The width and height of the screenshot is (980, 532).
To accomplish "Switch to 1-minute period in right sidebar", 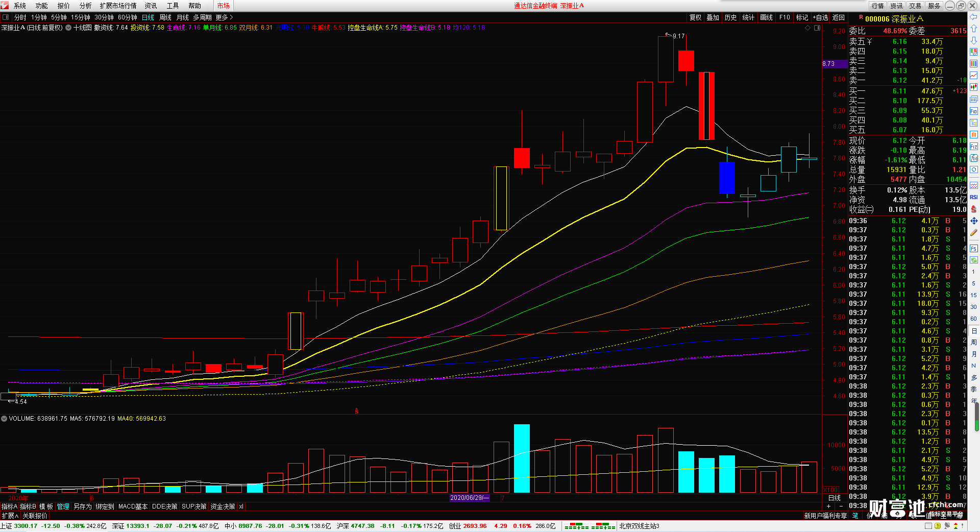I will pyautogui.click(x=973, y=272).
